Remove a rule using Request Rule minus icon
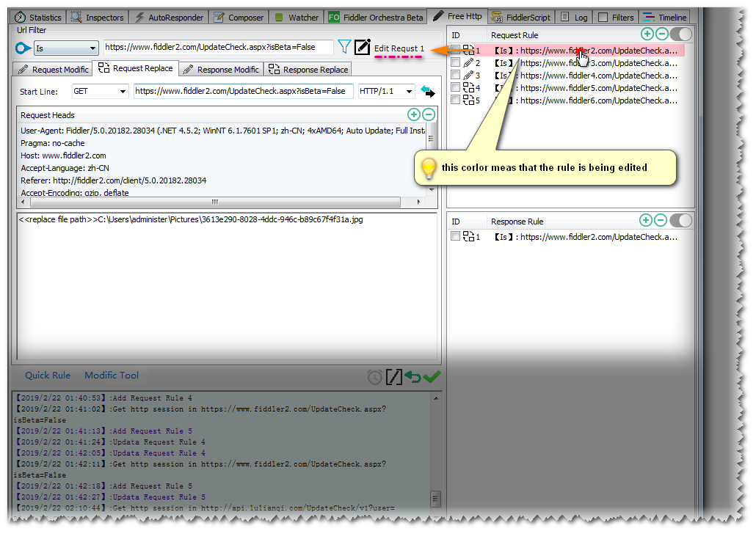756x534 pixels. click(x=662, y=34)
